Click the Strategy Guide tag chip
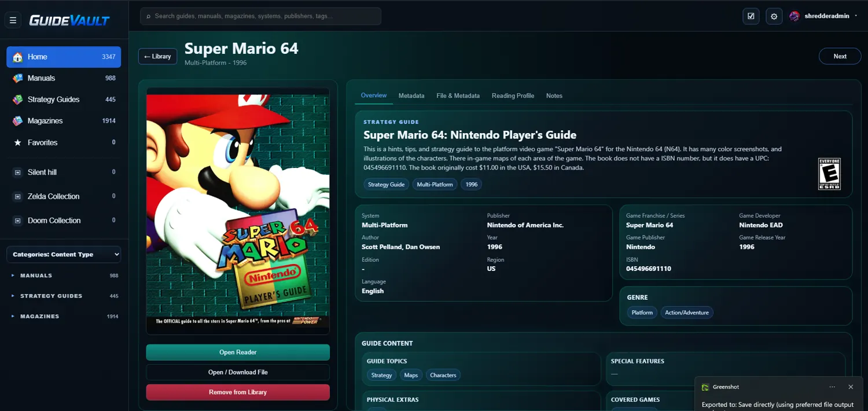This screenshot has height=411, width=868. point(386,185)
